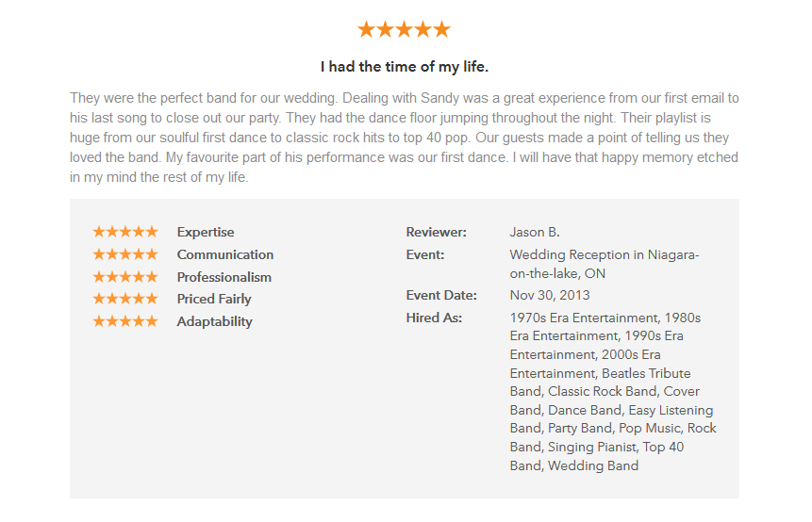Select the review title 'I had the time of my life.'

405,67
